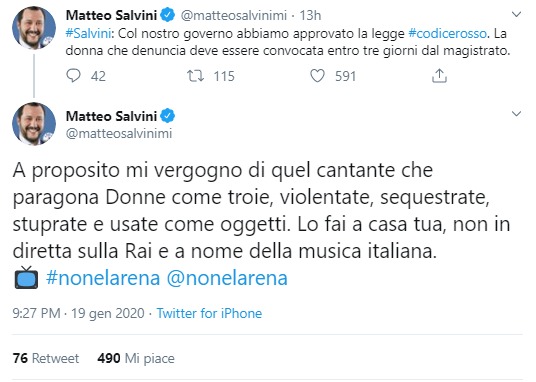Click verified badge on second tweet
Viewport: 536px width, 382px height.
point(168,116)
